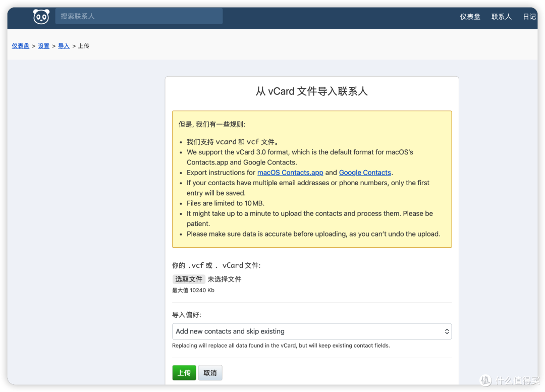Go to 设置 breadcrumb link
This screenshot has width=545, height=392.
pyautogui.click(x=43, y=46)
